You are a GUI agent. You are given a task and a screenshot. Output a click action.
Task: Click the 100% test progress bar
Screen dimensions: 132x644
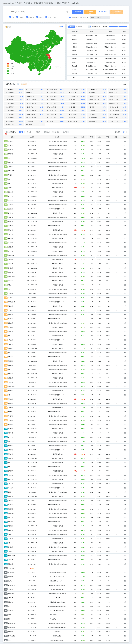tap(118, 27)
